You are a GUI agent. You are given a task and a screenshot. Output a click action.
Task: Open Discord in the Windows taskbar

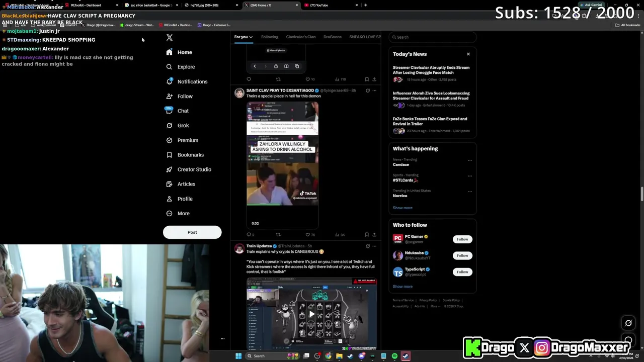point(362,356)
